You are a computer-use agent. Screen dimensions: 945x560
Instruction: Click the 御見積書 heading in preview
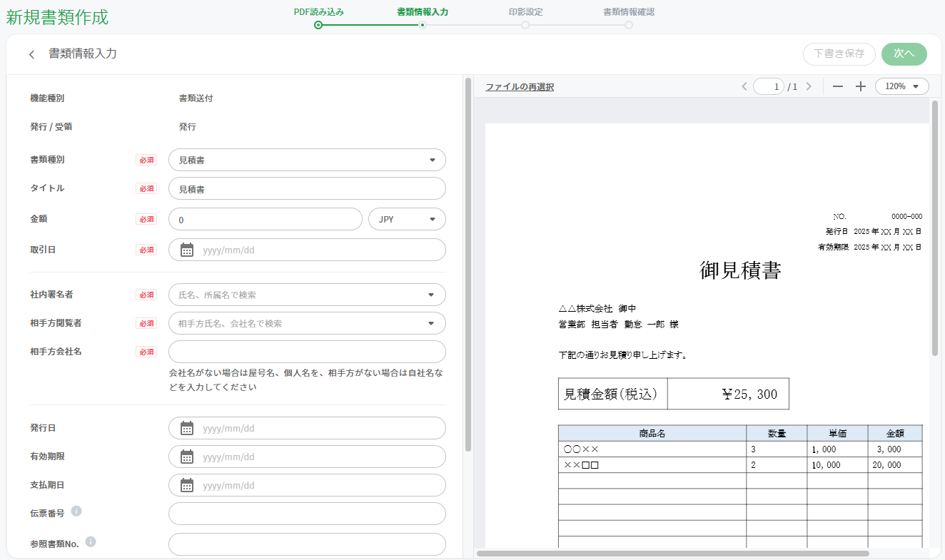click(x=740, y=270)
